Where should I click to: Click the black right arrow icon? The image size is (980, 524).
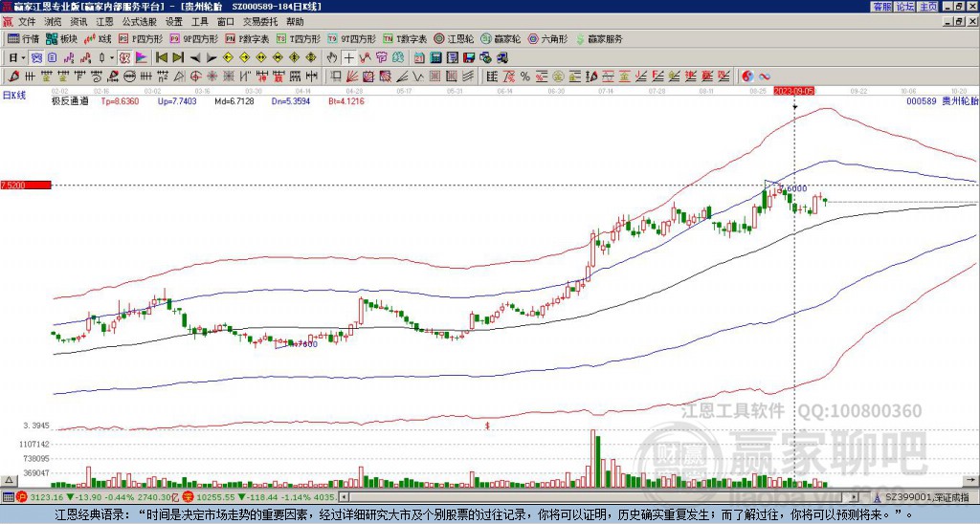pyautogui.click(x=212, y=57)
